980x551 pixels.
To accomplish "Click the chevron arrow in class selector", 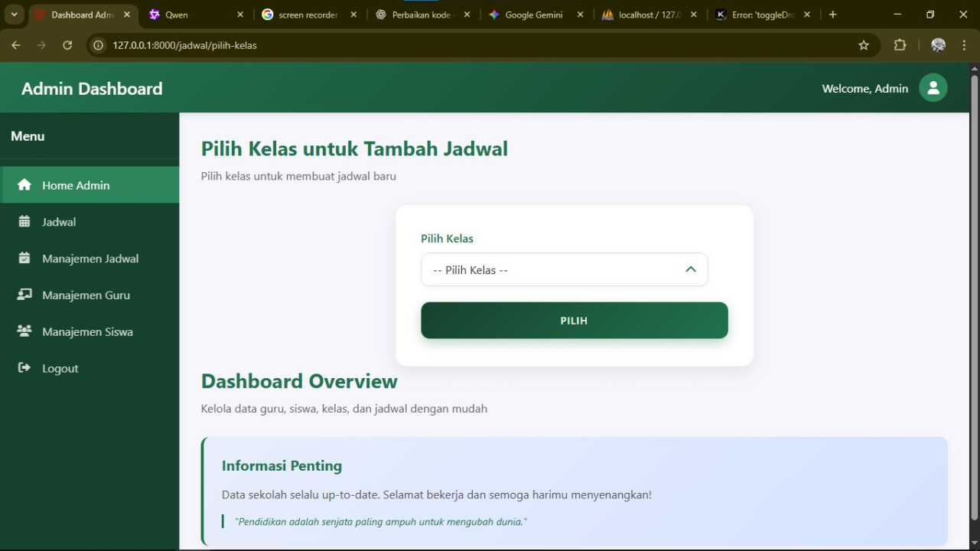I will coord(690,269).
